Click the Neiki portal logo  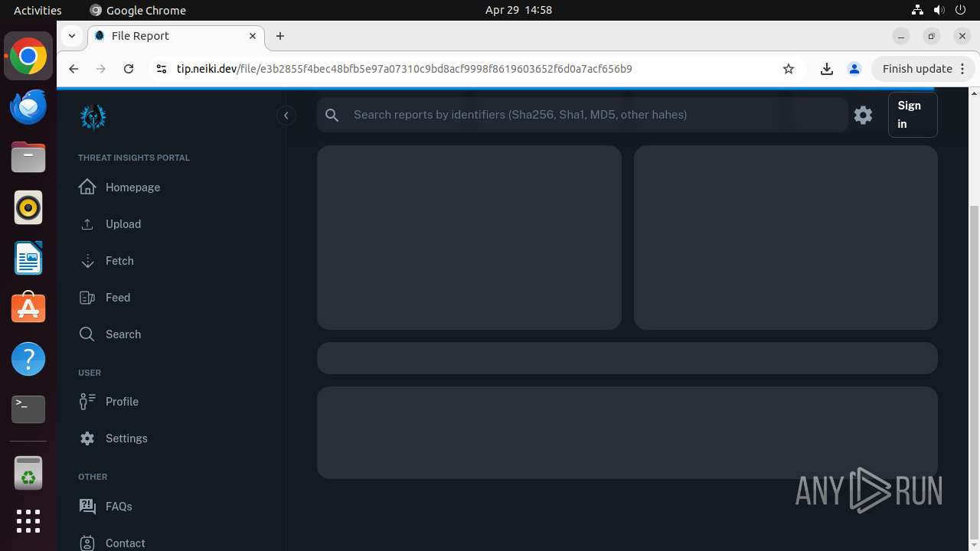[93, 117]
